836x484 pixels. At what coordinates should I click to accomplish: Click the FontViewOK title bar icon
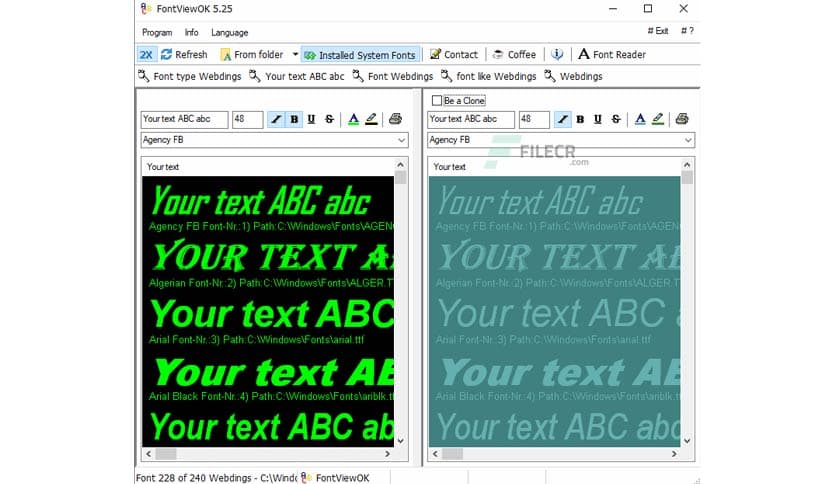146,9
